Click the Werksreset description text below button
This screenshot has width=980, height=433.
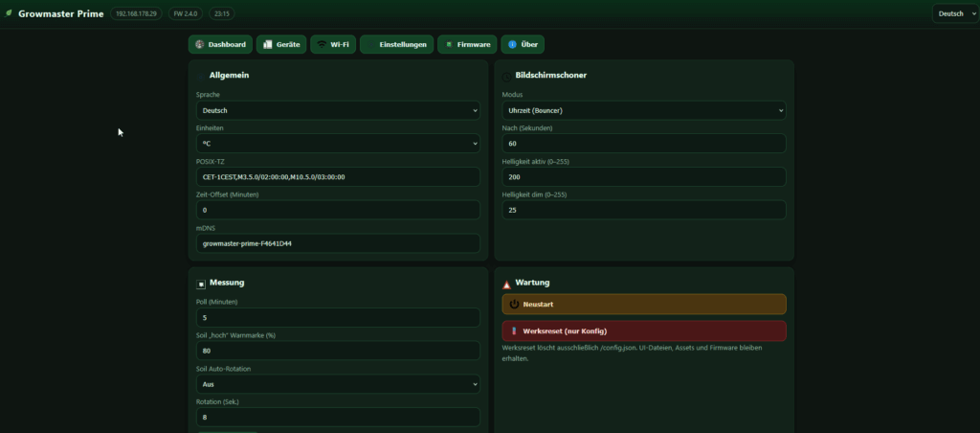tap(633, 353)
